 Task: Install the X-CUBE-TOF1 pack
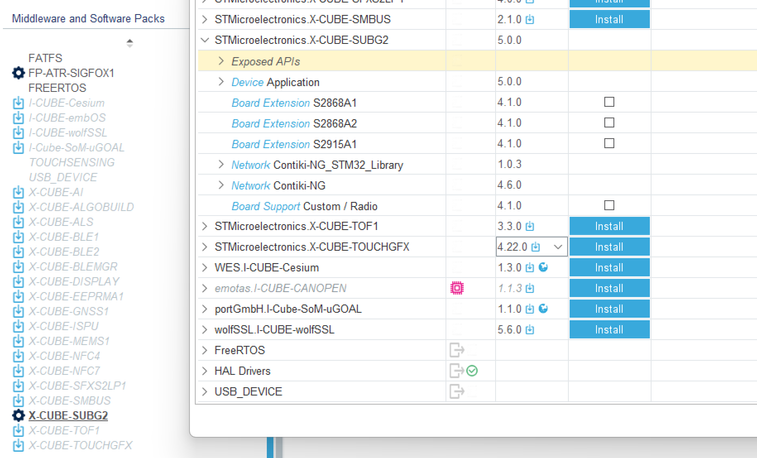609,226
